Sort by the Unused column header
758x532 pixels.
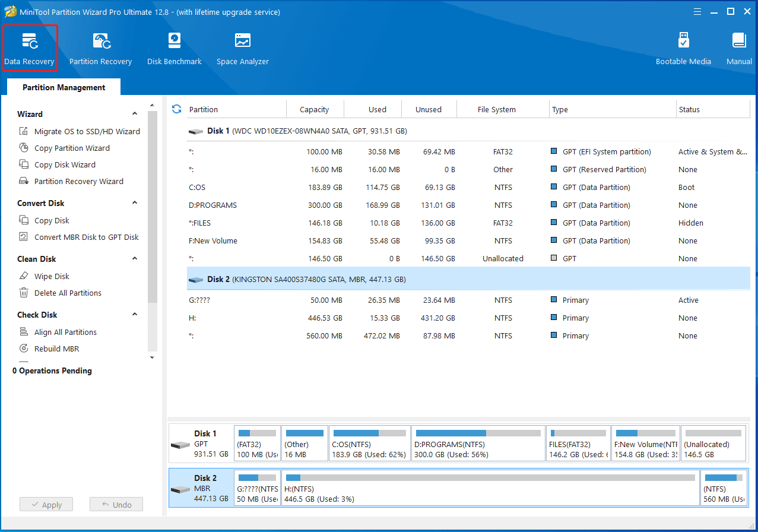pyautogui.click(x=429, y=109)
